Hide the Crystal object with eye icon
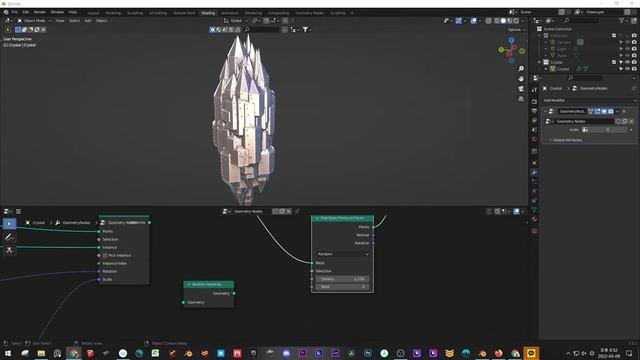This screenshot has height=360, width=640. 628,69
